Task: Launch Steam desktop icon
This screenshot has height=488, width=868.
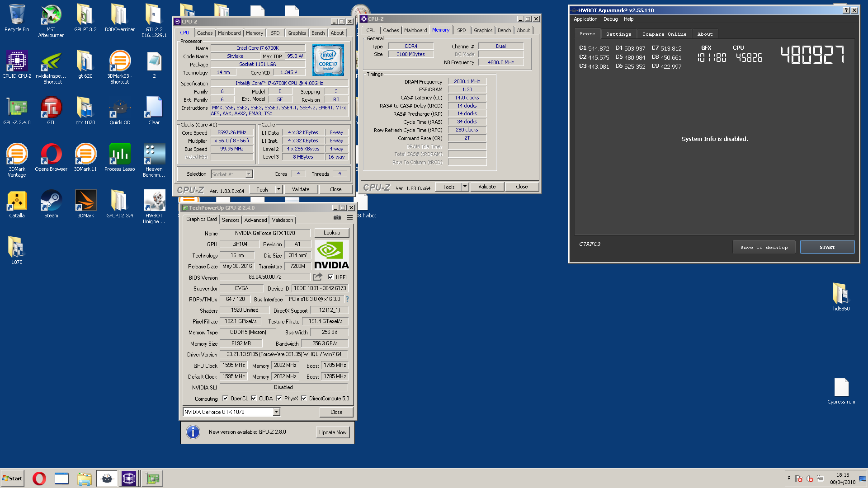Action: pos(51,204)
